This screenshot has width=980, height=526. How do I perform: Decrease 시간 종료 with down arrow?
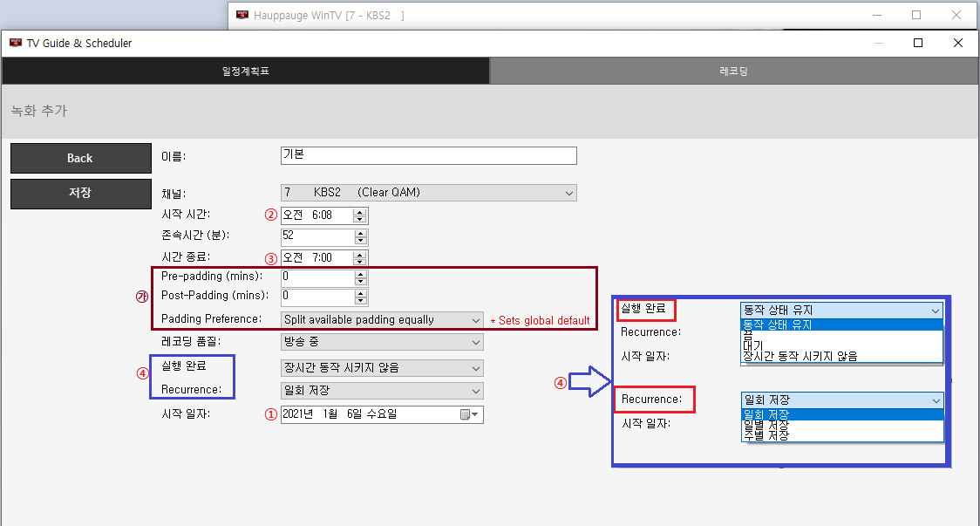[359, 262]
